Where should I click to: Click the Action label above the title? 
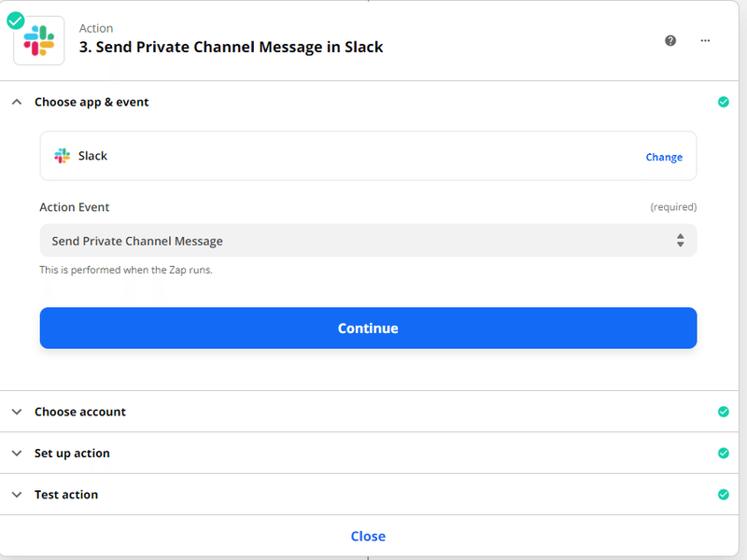(96, 28)
